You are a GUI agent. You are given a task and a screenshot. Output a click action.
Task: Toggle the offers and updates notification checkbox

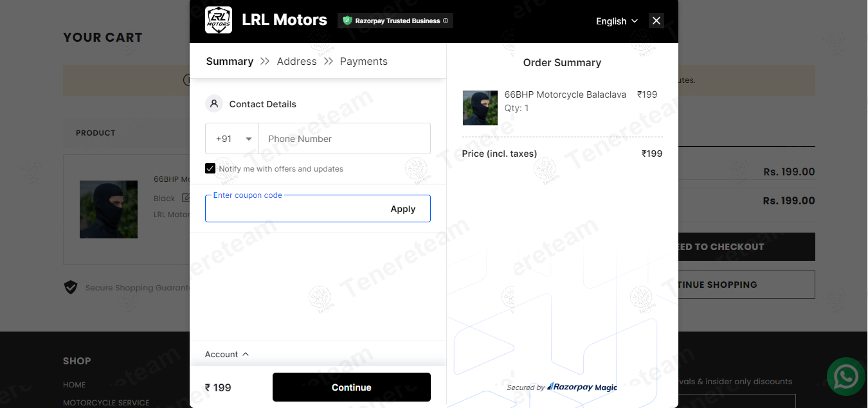pos(210,168)
